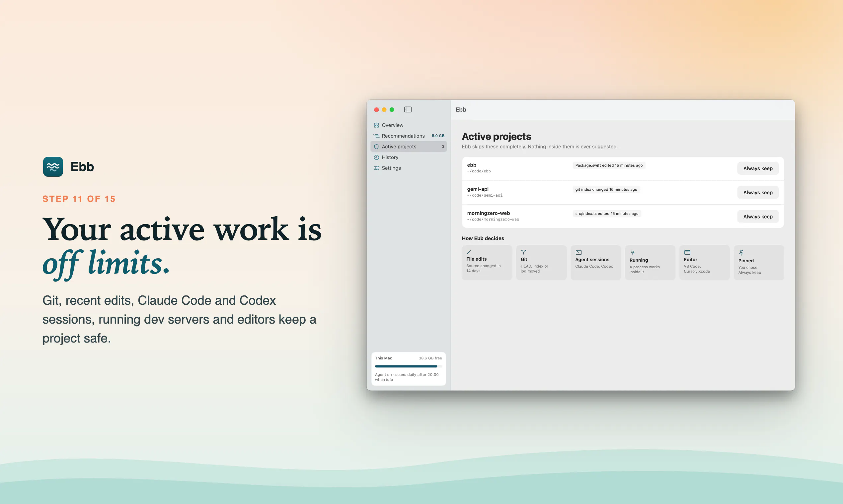This screenshot has height=504, width=843.
Task: Click the Agent sessions terminal icon
Action: tap(578, 252)
